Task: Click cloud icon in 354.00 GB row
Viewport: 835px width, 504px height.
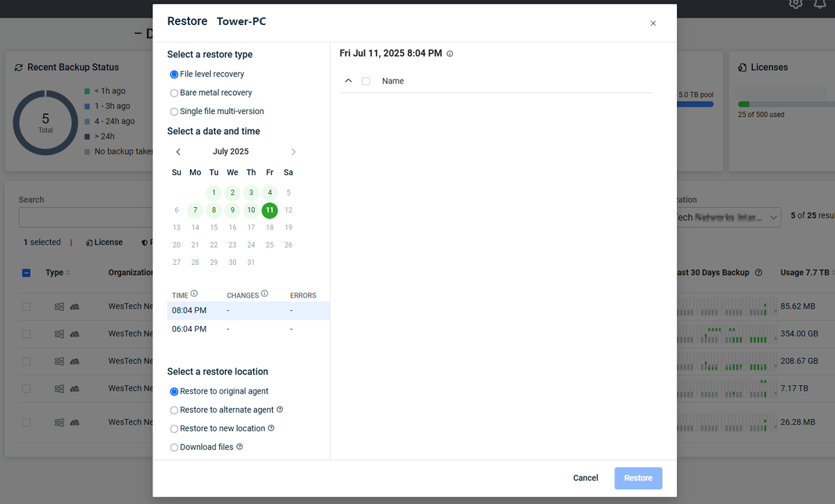Action: pyautogui.click(x=74, y=334)
